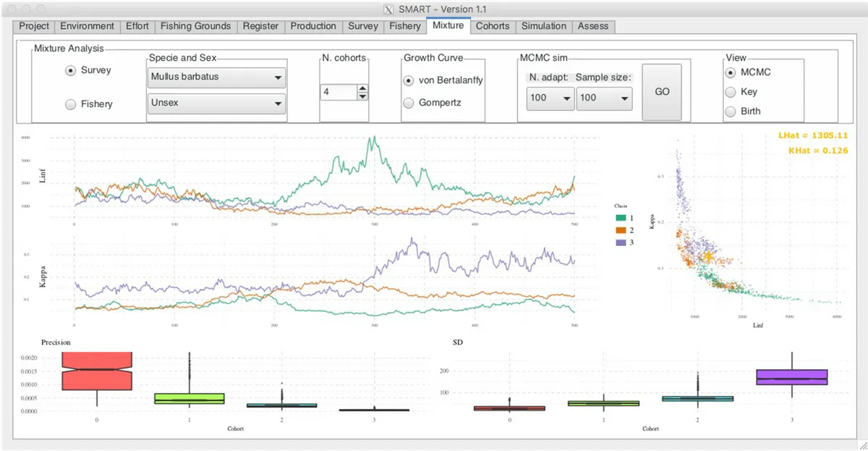Screen dimensions: 868x451
Task: Click the SMART - Version 1.1 window title
Action: click(443, 9)
